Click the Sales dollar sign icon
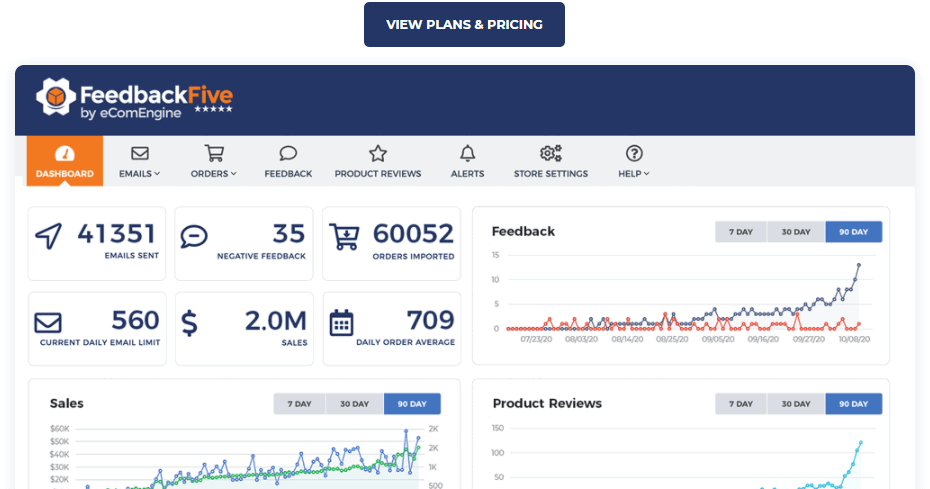Screen dimensions: 930x489 [x=189, y=323]
